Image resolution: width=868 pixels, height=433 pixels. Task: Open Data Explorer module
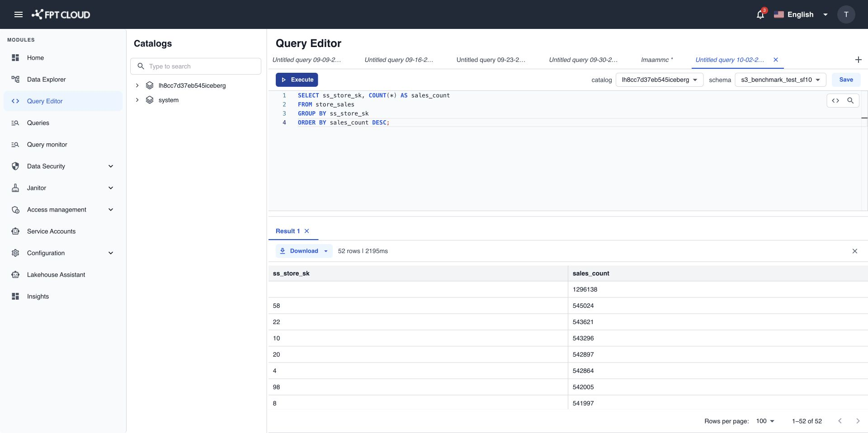[63, 80]
